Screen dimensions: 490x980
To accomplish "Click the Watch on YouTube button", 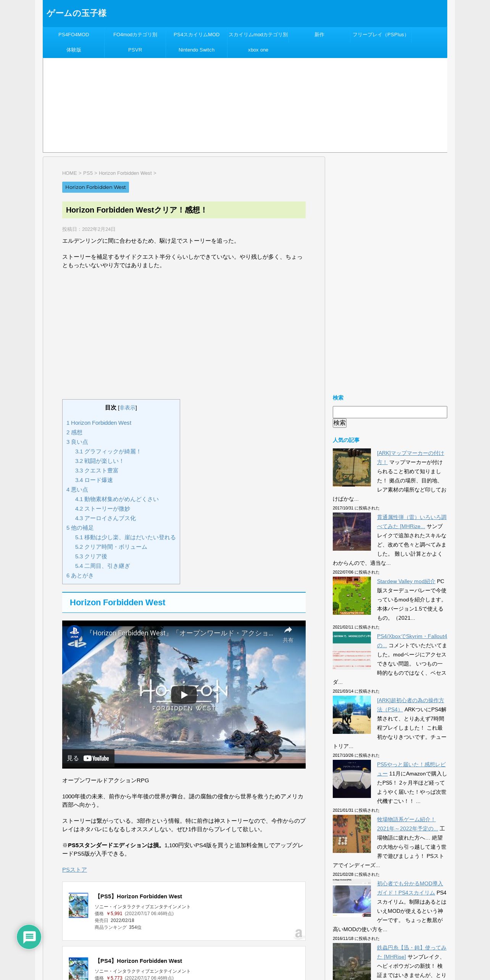I will 88,758.
